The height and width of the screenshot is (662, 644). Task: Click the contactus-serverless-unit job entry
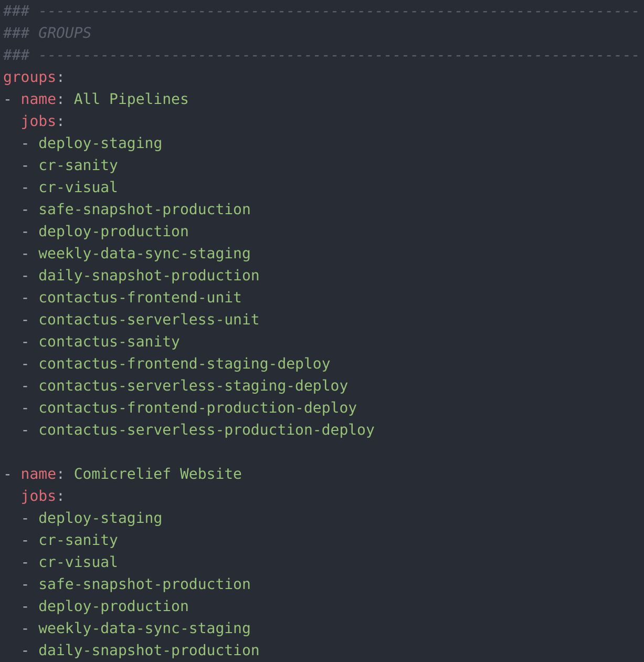pos(149,320)
